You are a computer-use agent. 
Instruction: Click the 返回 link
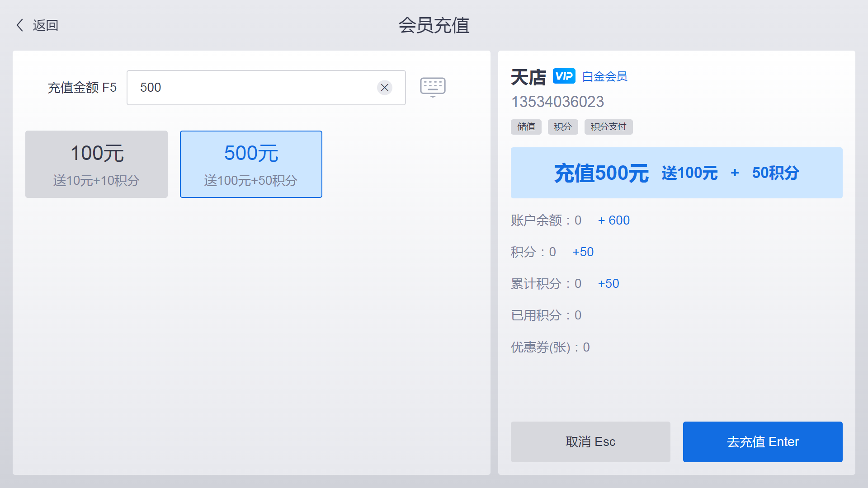coord(45,25)
